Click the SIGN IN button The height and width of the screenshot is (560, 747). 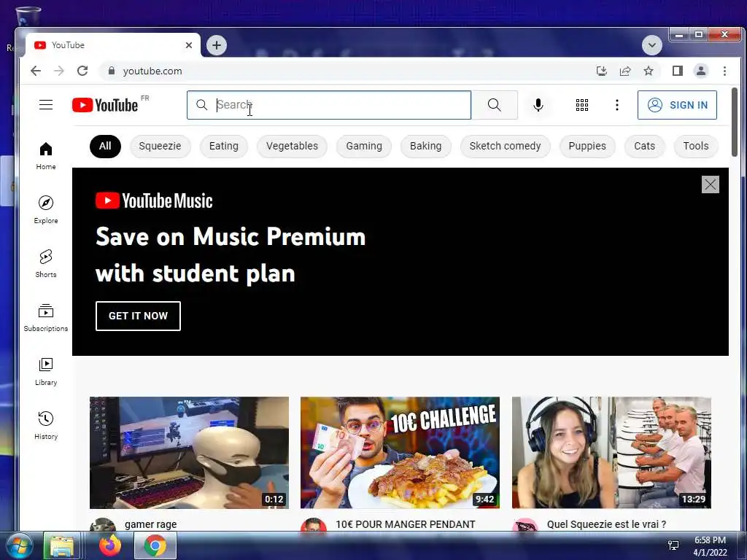677,105
